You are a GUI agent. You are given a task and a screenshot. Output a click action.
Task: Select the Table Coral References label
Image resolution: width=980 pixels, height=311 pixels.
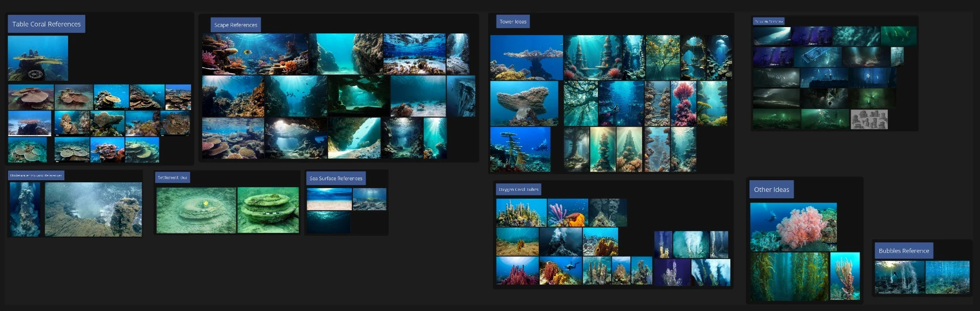[46, 24]
